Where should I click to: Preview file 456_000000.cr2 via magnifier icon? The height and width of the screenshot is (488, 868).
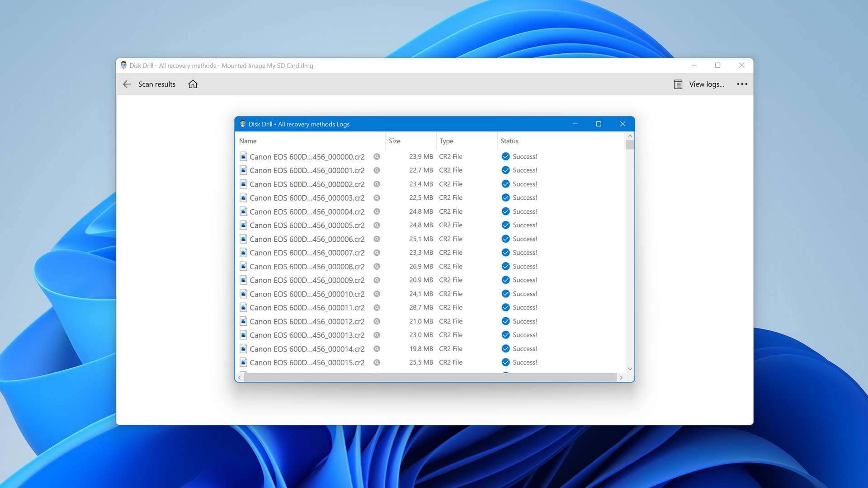(x=377, y=157)
